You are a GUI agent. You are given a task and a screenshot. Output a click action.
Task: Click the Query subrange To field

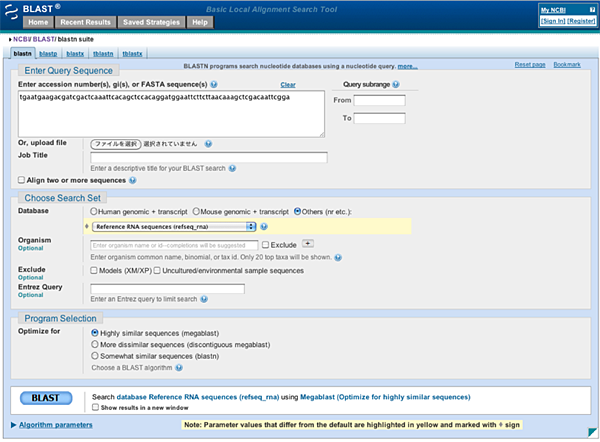379,118
